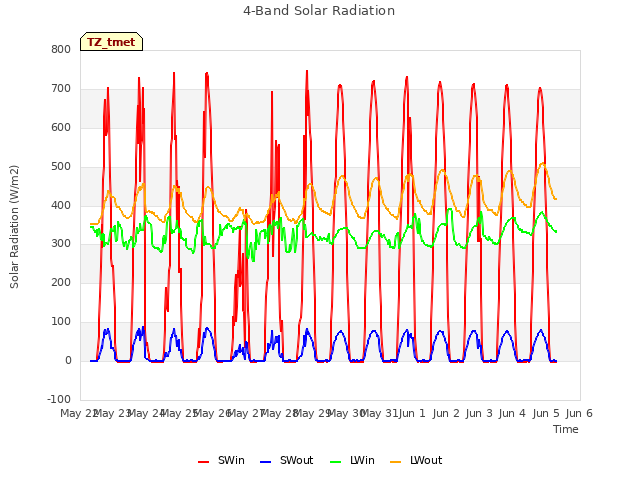Click the LWin legend entry
This screenshot has width=640, height=480.
[352, 460]
